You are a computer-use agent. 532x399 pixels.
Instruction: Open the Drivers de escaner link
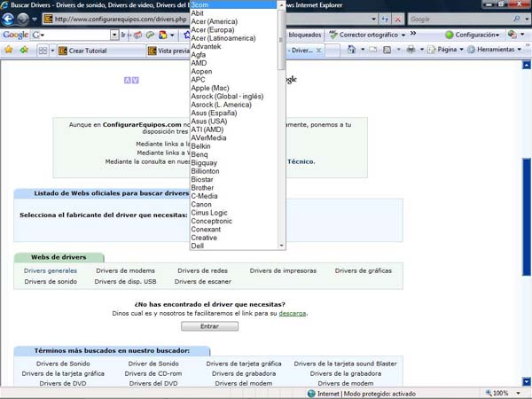[202, 282]
